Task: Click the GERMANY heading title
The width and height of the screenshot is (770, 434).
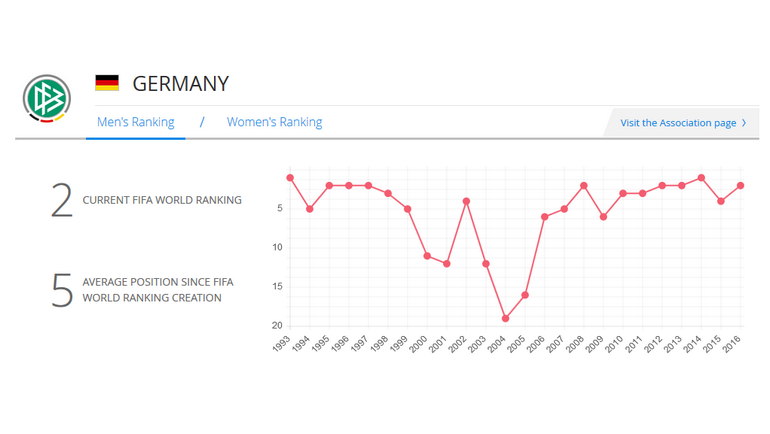Action: coord(180,83)
